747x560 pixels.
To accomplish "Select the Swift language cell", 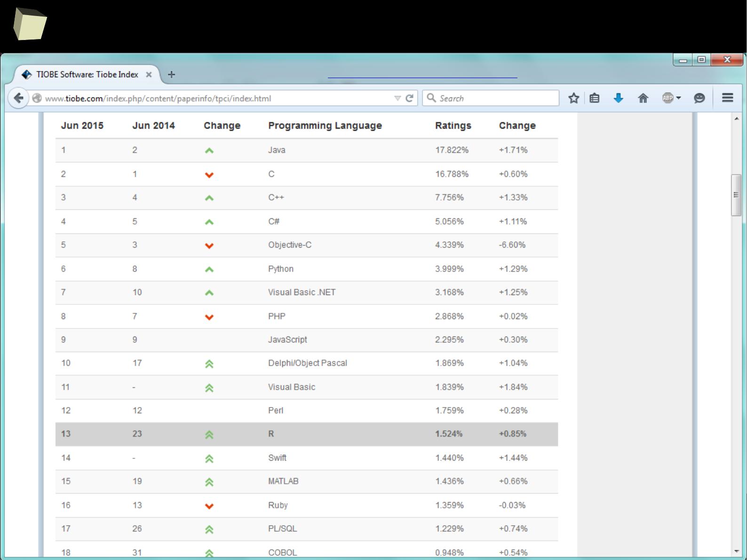I will point(277,457).
